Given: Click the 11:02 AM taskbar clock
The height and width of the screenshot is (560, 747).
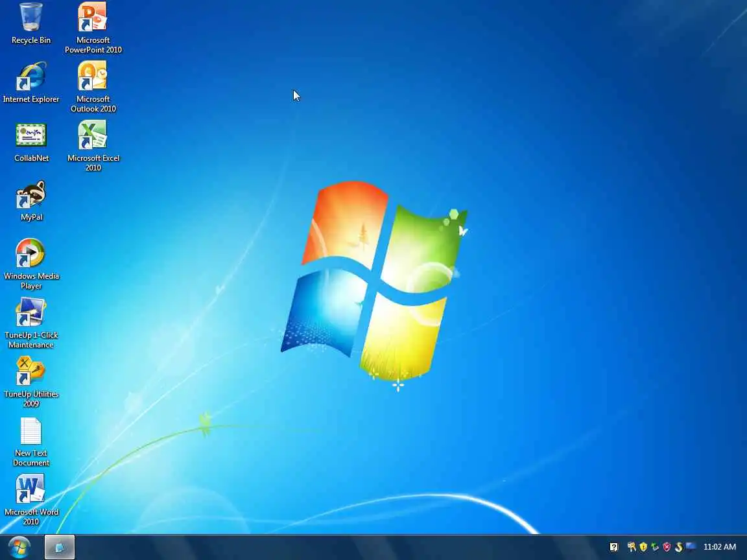Looking at the screenshot, I should (x=719, y=547).
